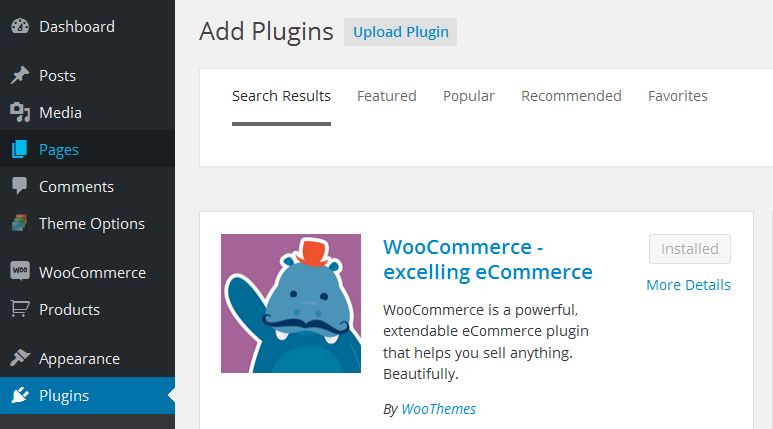Image resolution: width=773 pixels, height=429 pixels.
Task: Click the WooCommerce sidebar icon
Action: point(19,273)
